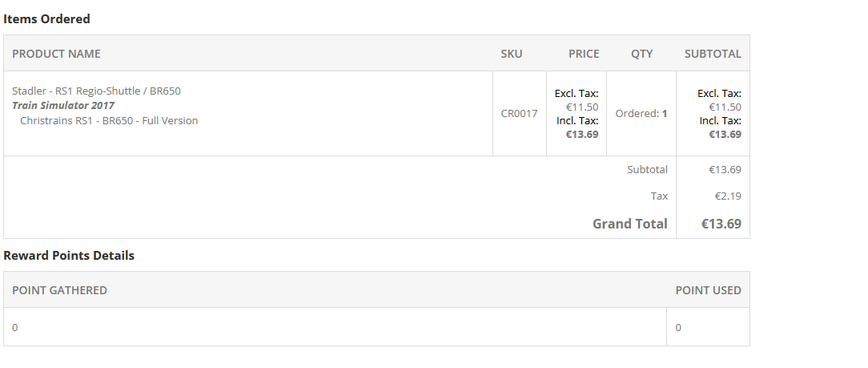Click the POINT USED column header
The height and width of the screenshot is (368, 868).
point(708,290)
